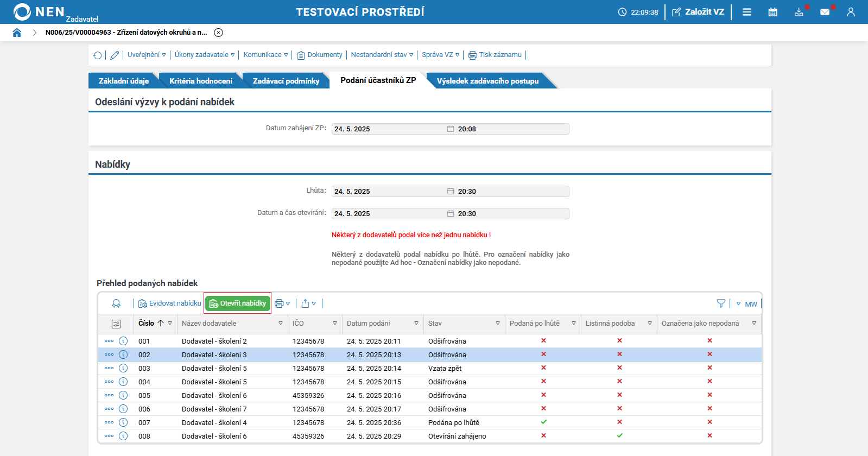Click the home icon in breadcrumb
Screen dimensions: 868x456
(17, 33)
